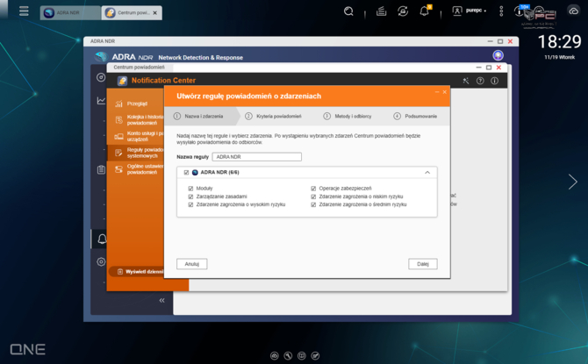Open second dock icon at bottom center
This screenshot has width=588, height=364.
(x=288, y=356)
